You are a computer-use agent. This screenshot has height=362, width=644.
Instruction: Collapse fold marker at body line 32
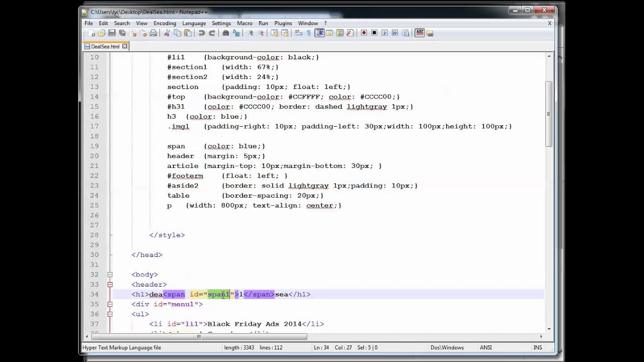[x=110, y=275]
